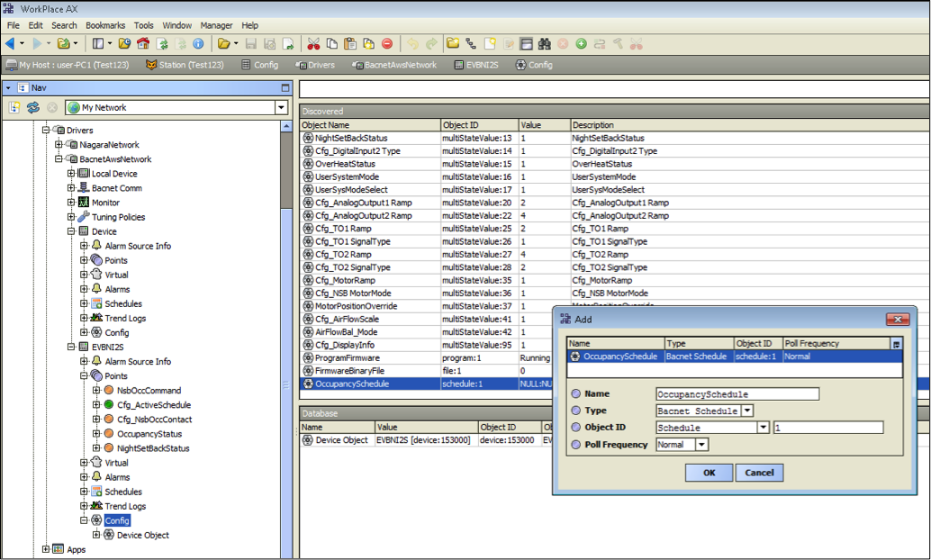Open the Tools menu
The height and width of the screenshot is (560, 931).
click(144, 25)
